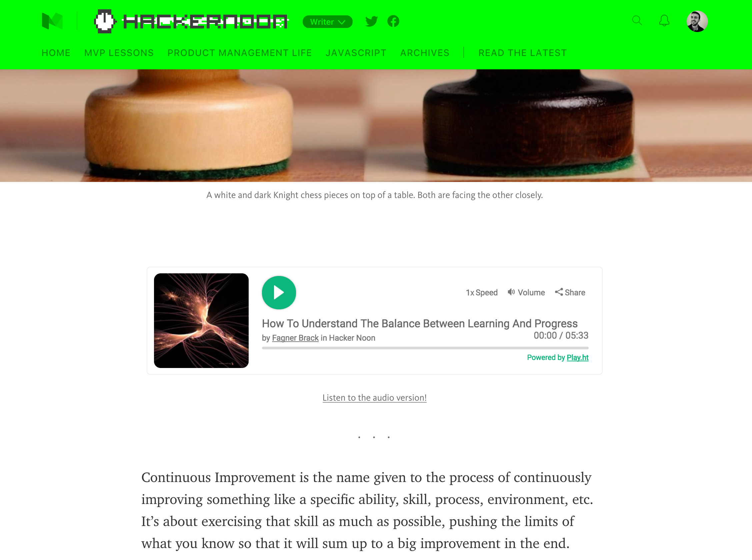The height and width of the screenshot is (560, 752).
Task: Open the Hacker Noon Twitter page
Action: point(371,21)
